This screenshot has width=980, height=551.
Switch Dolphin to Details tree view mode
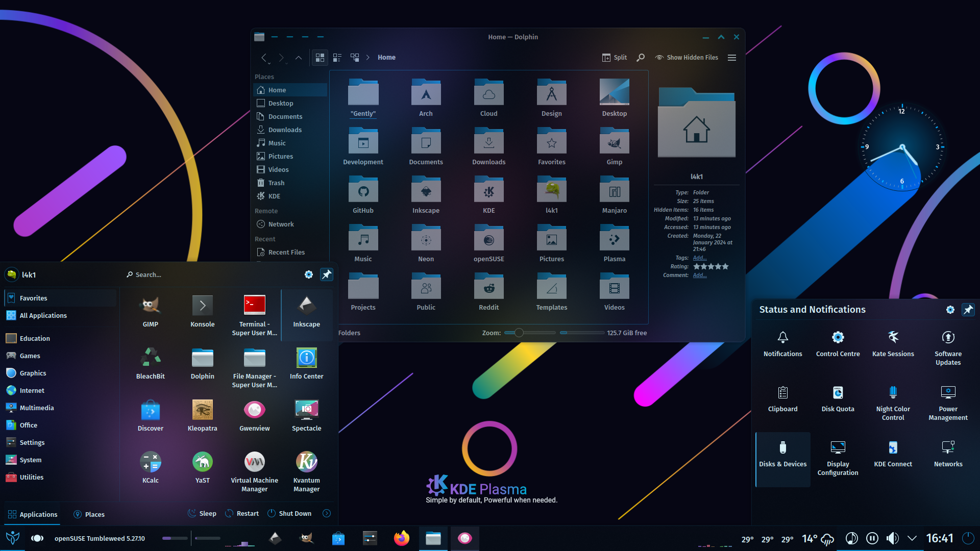355,58
